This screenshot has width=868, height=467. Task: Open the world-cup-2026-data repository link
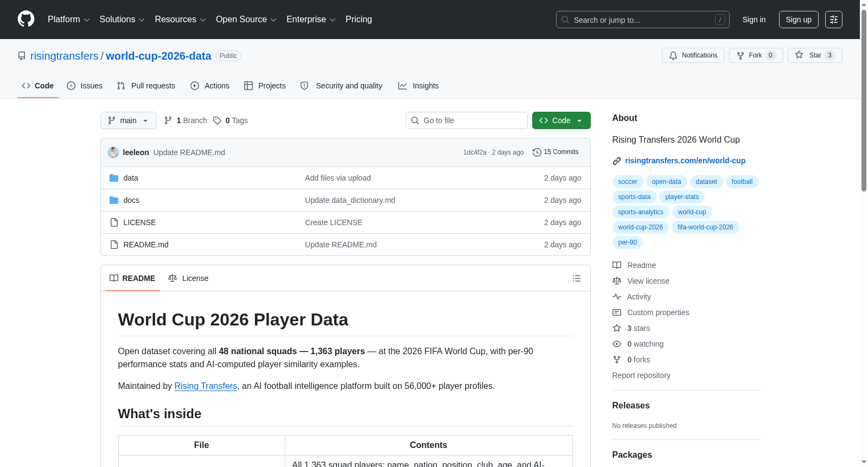click(x=158, y=56)
